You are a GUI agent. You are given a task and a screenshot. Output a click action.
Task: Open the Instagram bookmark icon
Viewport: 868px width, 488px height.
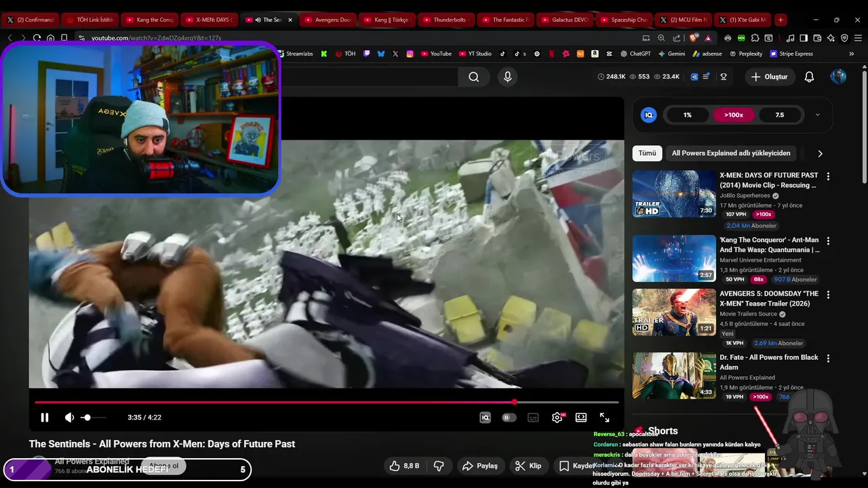pos(410,54)
